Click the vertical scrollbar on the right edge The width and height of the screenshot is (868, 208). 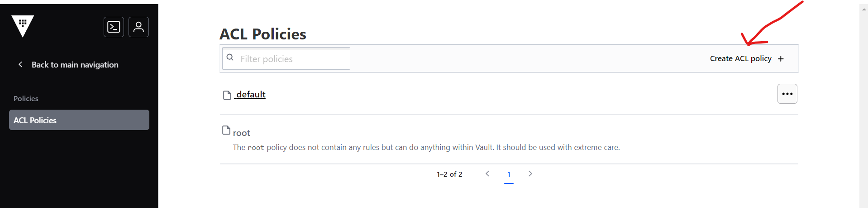tap(863, 104)
